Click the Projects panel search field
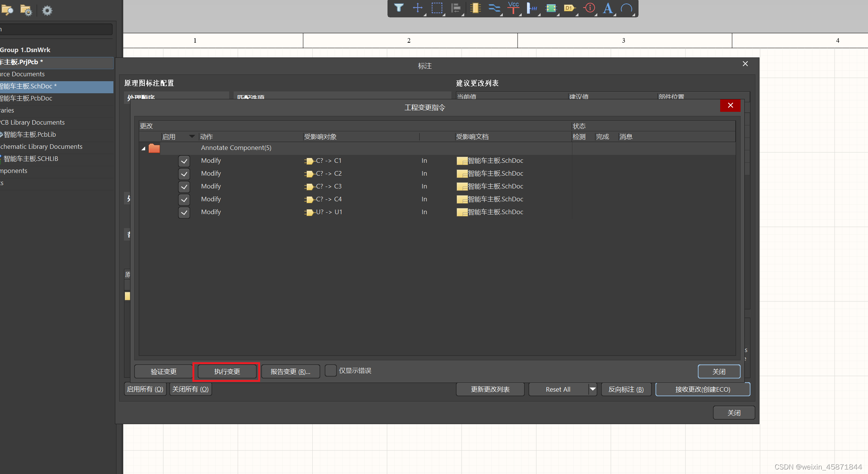868x474 pixels. click(x=57, y=29)
